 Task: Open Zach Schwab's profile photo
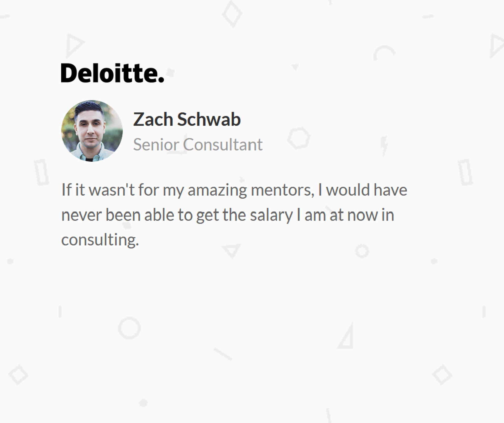coord(92,131)
